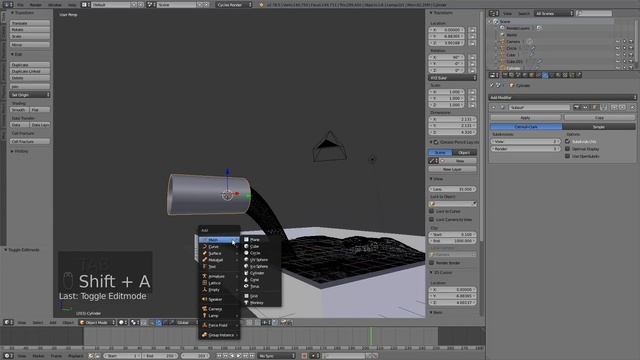Screen dimensions: 640x360
Task: Open the Add Modifier dropdown
Action: tap(562, 98)
